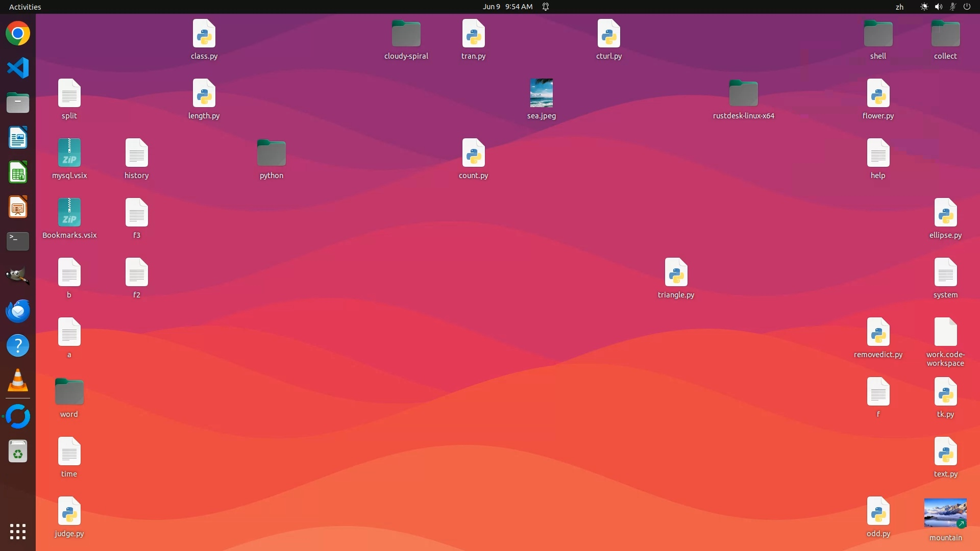Open the Files manager dock icon
This screenshot has width=980, height=551.
(18, 103)
